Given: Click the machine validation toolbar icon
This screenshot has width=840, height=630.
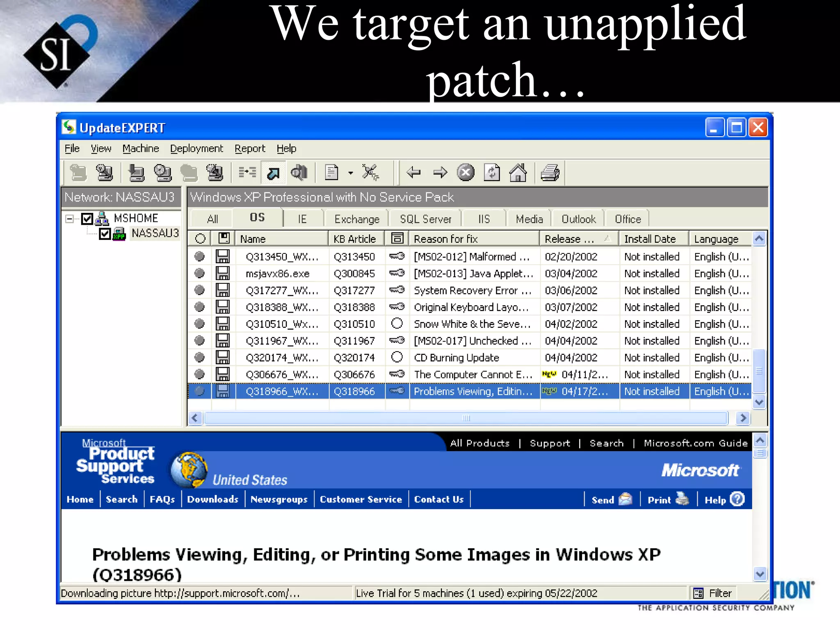Looking at the screenshot, I should click(215, 172).
